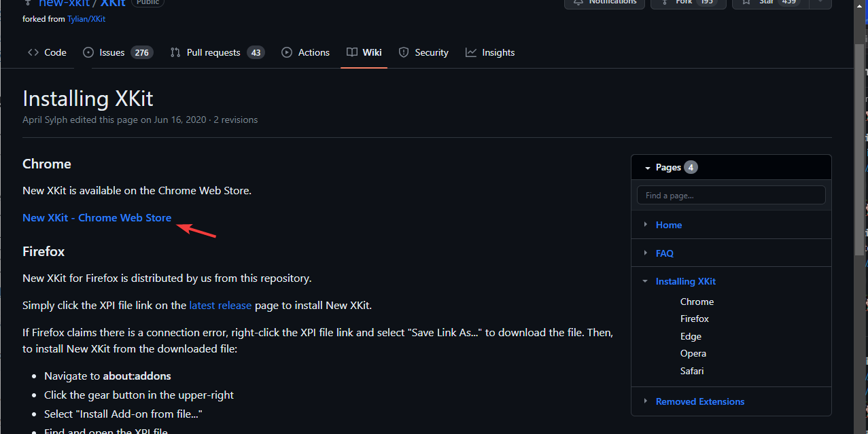This screenshot has width=868, height=434.
Task: Open New XKit Chrome Web Store link
Action: [97, 218]
